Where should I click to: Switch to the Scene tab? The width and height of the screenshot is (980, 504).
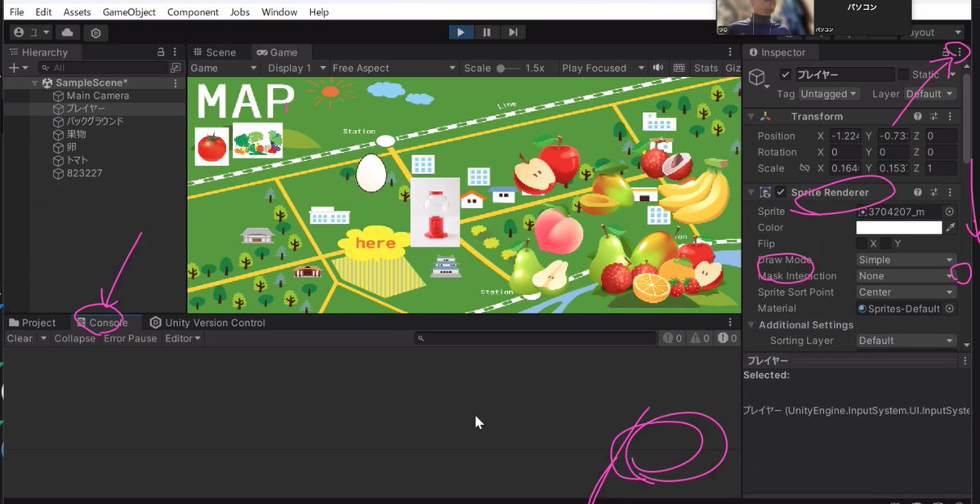217,51
